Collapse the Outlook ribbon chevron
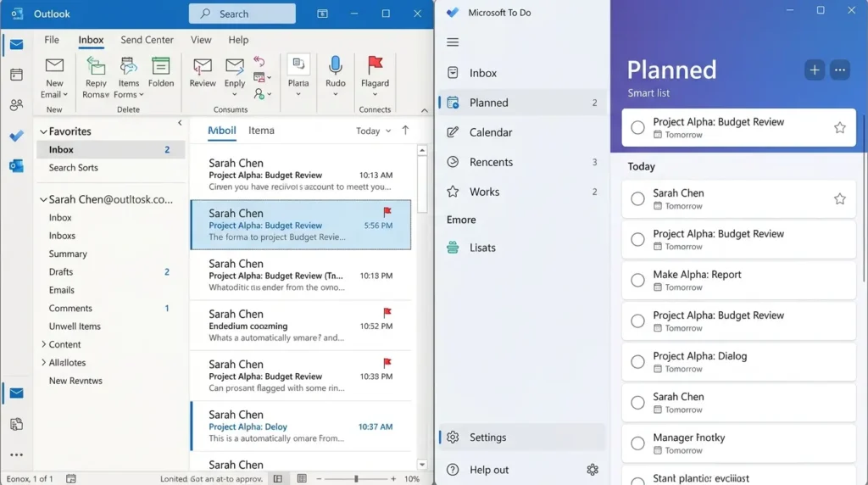The width and height of the screenshot is (868, 485). click(x=424, y=110)
